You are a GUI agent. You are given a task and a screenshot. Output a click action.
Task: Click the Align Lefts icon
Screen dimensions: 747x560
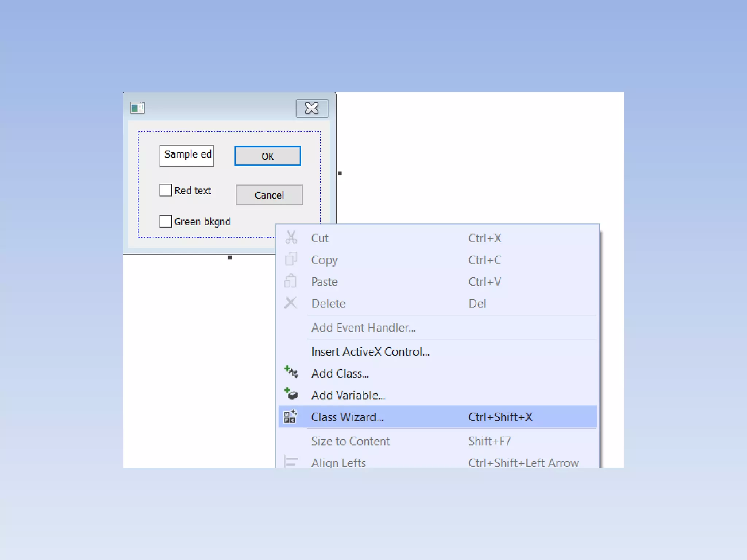pos(291,462)
